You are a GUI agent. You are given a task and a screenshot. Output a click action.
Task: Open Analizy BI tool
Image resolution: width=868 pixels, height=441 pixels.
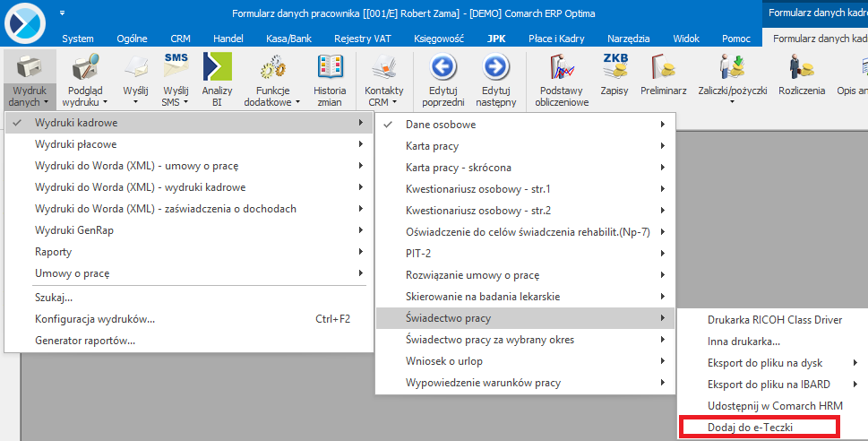pyautogui.click(x=217, y=69)
